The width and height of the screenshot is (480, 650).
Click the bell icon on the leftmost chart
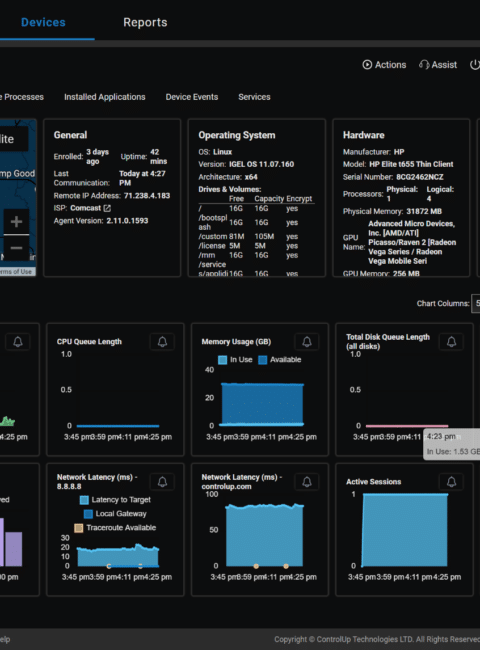pyautogui.click(x=17, y=342)
